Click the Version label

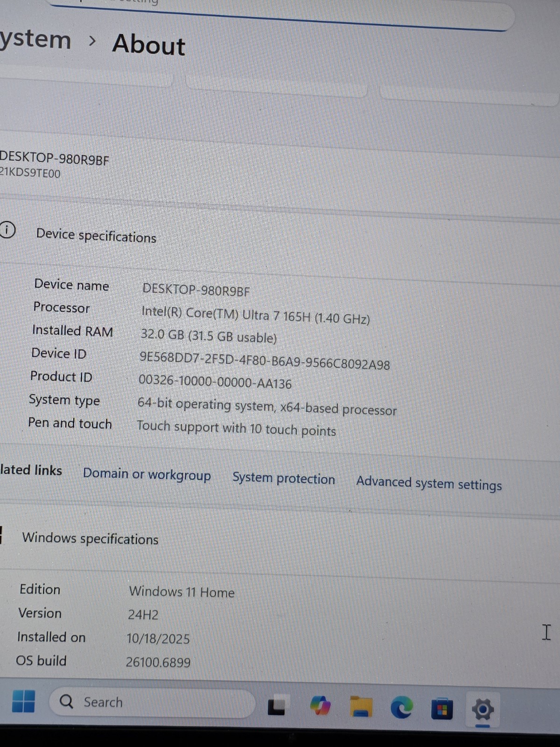pos(40,613)
